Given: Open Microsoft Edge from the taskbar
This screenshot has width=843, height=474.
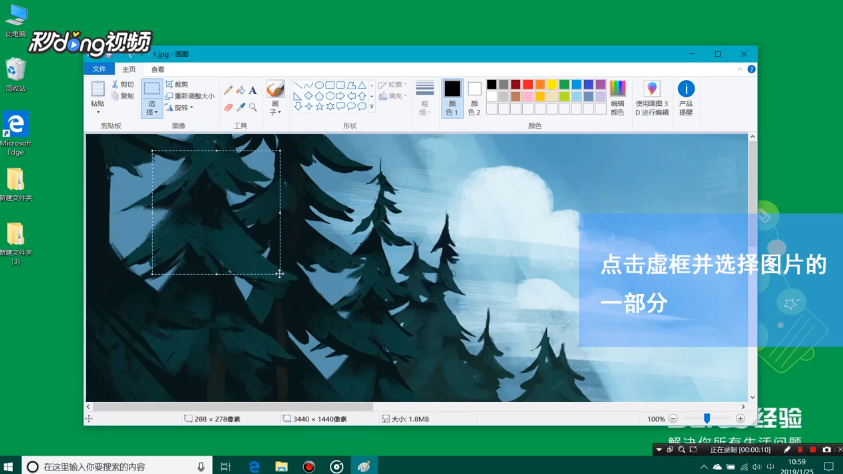Looking at the screenshot, I should (254, 466).
